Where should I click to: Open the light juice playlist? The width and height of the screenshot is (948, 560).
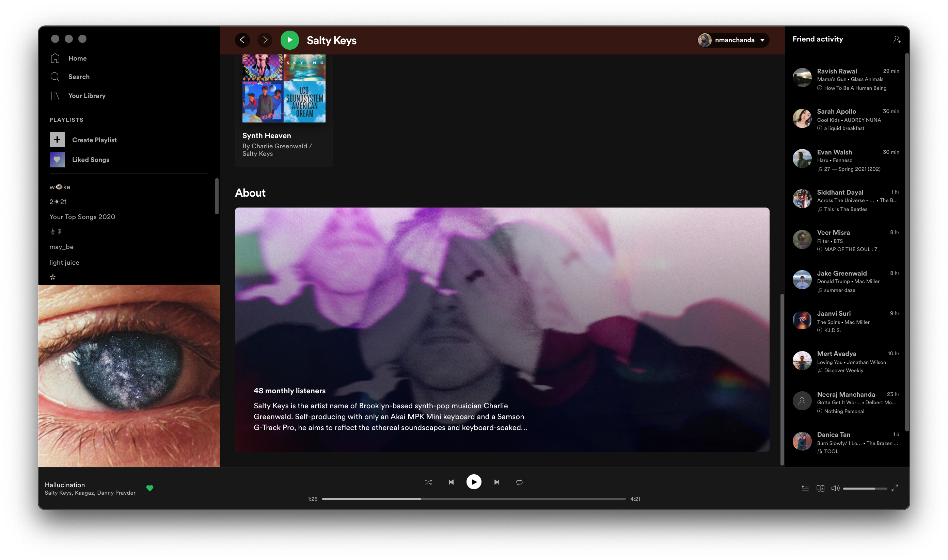[x=64, y=262]
